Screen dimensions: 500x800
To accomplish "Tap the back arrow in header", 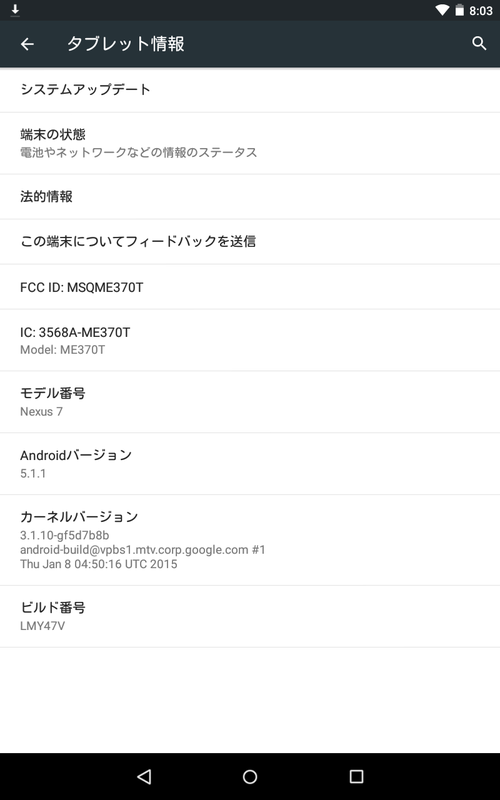I will 27,44.
